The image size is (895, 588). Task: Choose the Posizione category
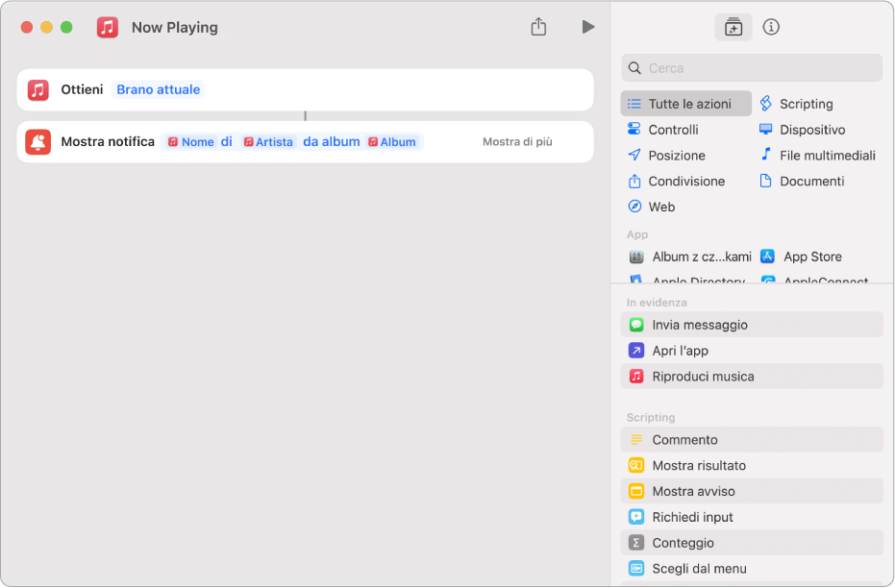pyautogui.click(x=676, y=156)
